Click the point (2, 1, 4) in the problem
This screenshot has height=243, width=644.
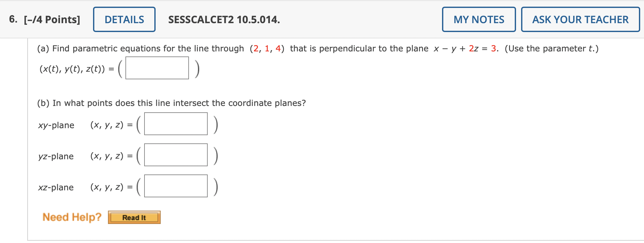point(267,48)
